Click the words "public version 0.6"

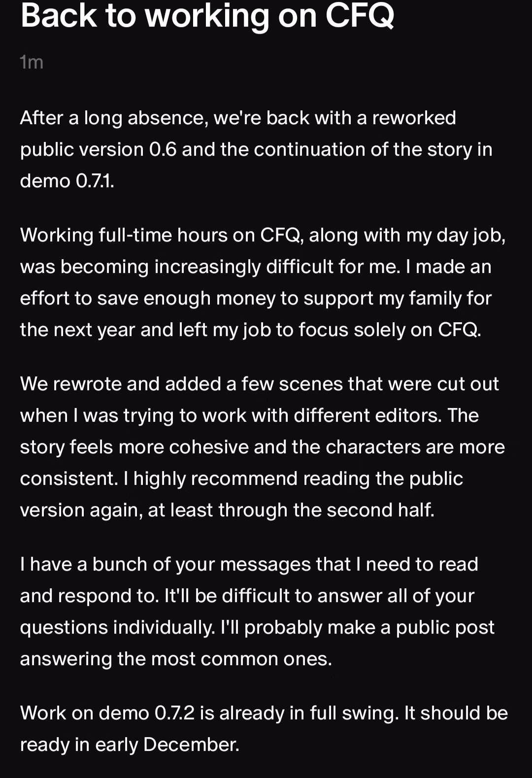point(98,150)
